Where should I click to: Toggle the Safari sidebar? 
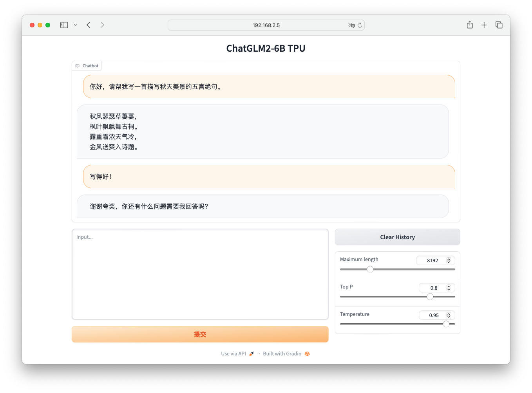pyautogui.click(x=63, y=25)
